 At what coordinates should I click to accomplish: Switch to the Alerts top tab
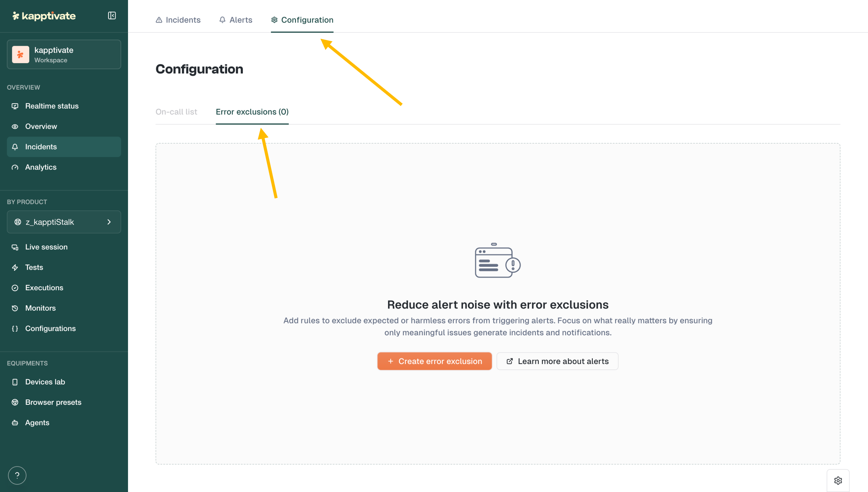pyautogui.click(x=236, y=20)
